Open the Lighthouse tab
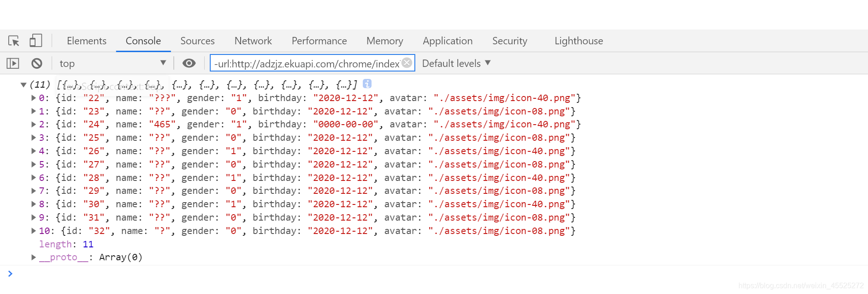Image resolution: width=868 pixels, height=294 pixels. [x=579, y=41]
